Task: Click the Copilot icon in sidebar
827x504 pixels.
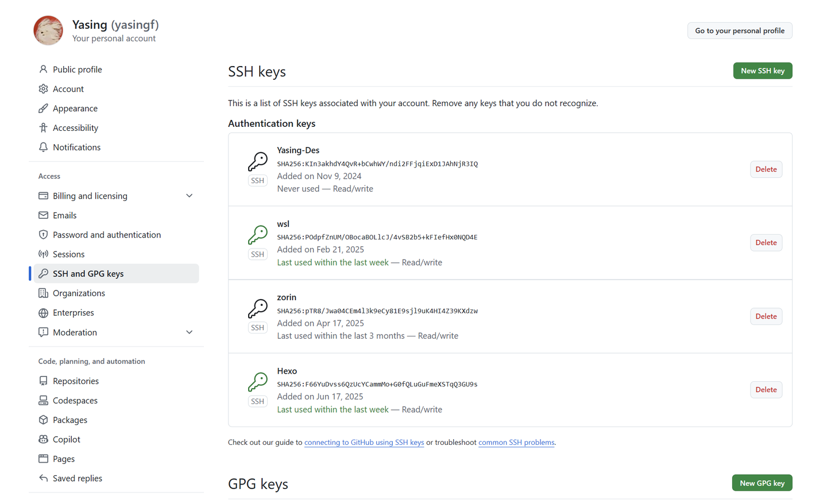Action: coord(43,439)
